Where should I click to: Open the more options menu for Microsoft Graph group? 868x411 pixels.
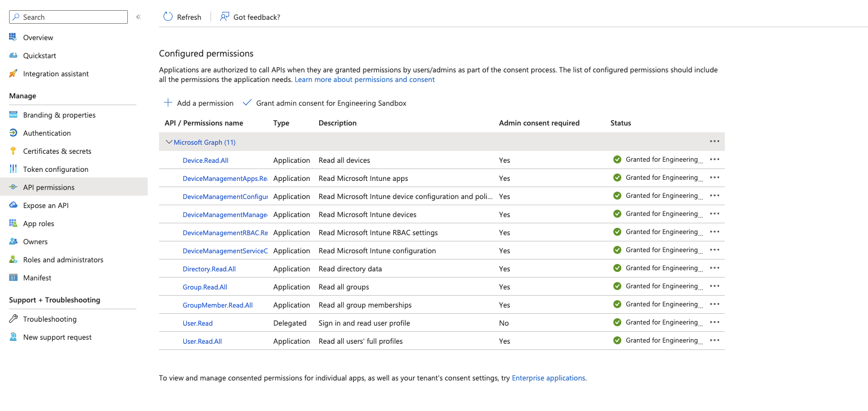coord(715,141)
